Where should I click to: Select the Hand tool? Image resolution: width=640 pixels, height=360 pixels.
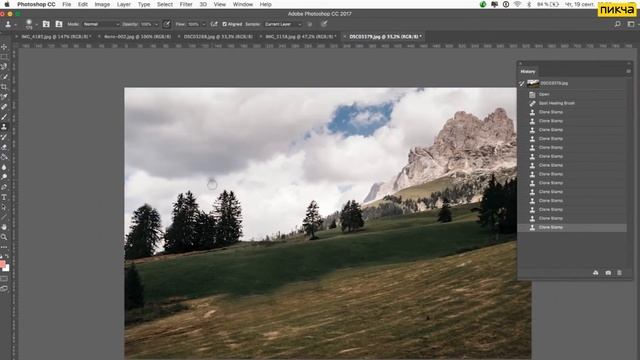[x=4, y=227]
